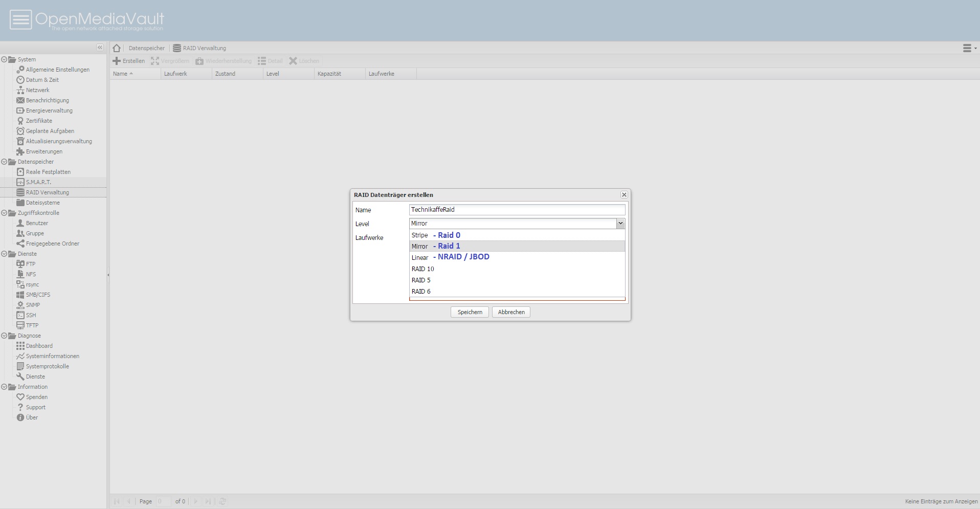The image size is (980, 509).
Task: Open Benutzer user icon
Action: (20, 223)
